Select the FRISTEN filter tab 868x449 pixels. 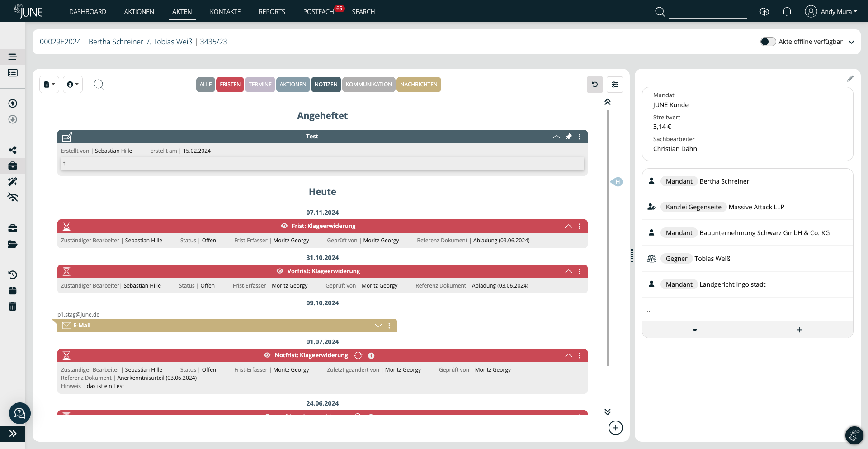coord(230,85)
